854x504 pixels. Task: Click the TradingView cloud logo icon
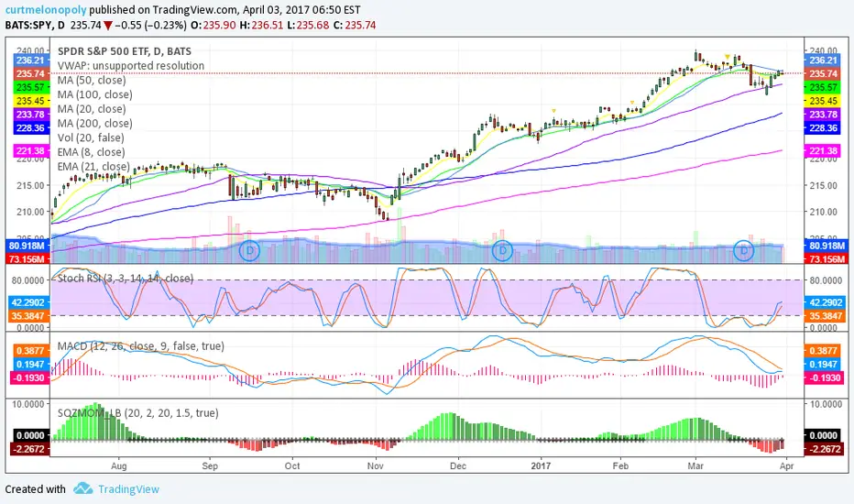(82, 488)
